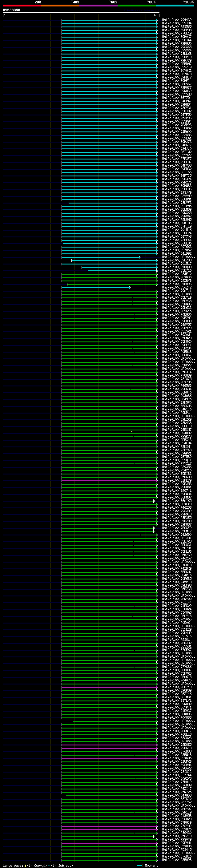Click hit label UniRef100_P53445
The image size is (197, 868).
point(177,850)
